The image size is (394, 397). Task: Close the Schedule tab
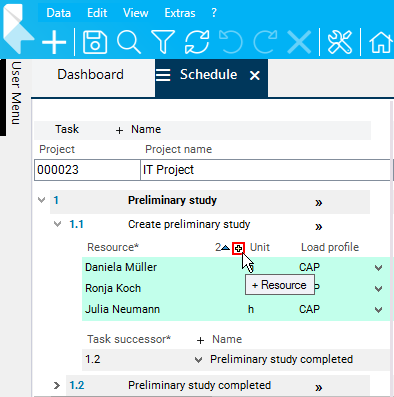click(255, 76)
